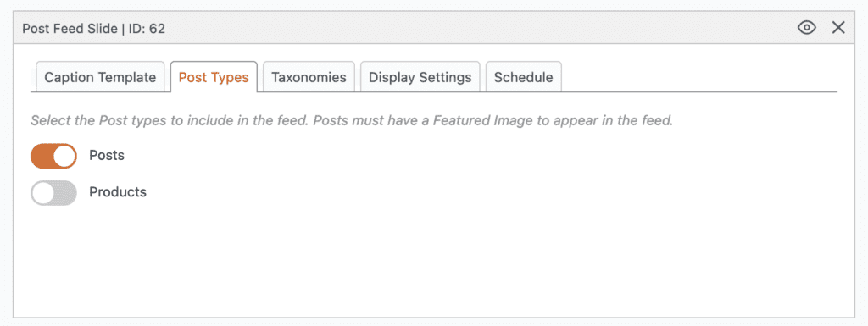This screenshot has width=868, height=326.
Task: Click the white knob of the Posts switch
Action: [x=64, y=156]
